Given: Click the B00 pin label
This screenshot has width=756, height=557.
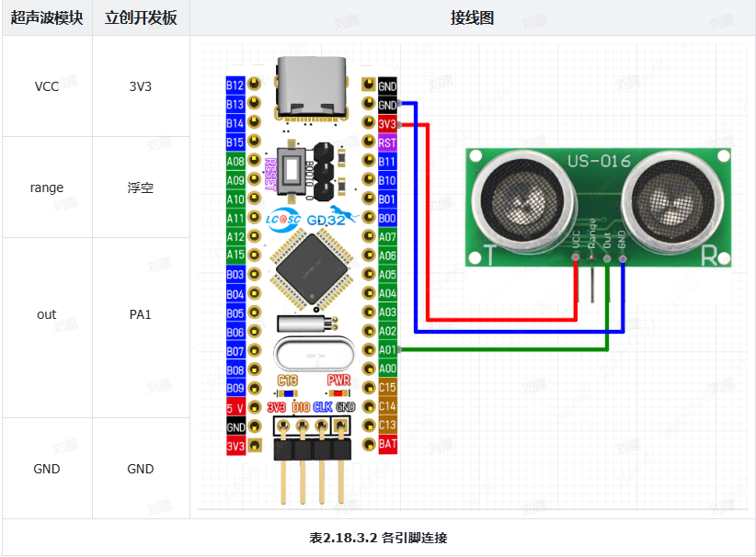Looking at the screenshot, I should click(387, 218).
